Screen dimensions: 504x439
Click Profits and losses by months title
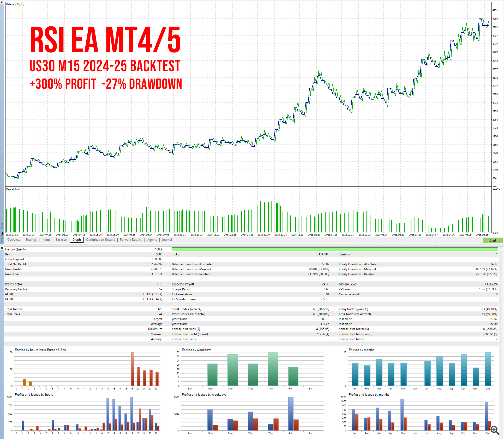[x=369, y=395]
